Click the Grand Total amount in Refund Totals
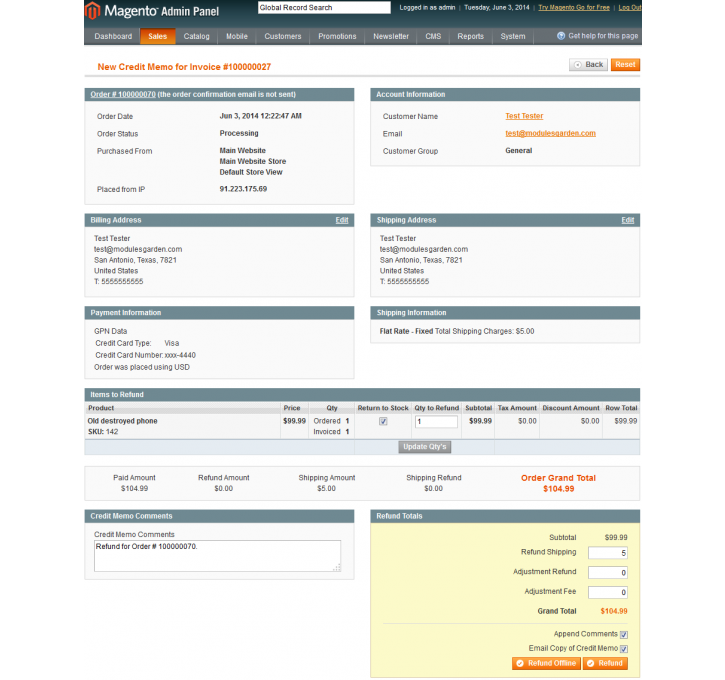 coord(614,611)
